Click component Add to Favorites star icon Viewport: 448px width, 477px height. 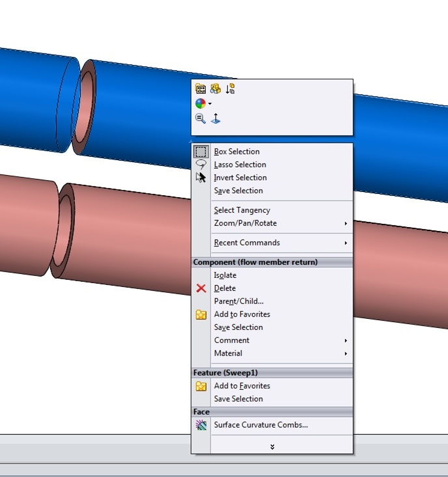pyautogui.click(x=201, y=314)
